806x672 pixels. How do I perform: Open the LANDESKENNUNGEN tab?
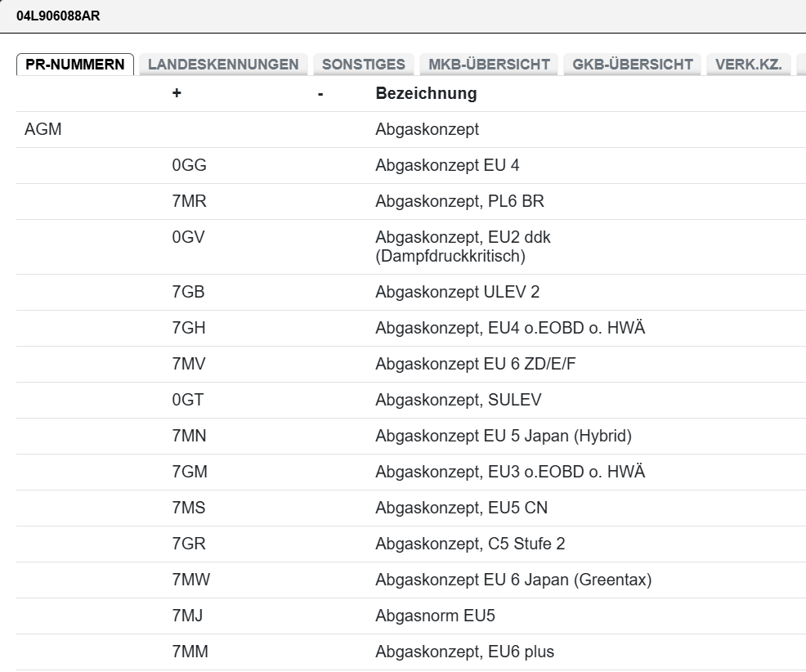223,65
